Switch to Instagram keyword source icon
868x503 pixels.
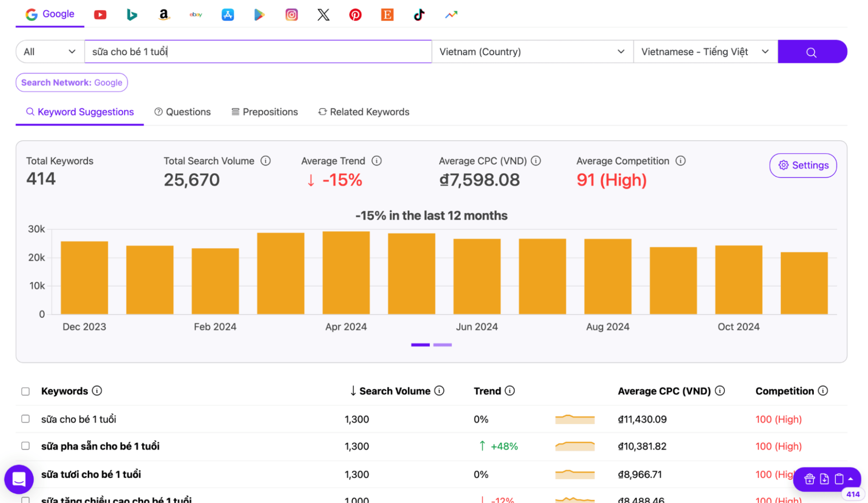click(292, 15)
